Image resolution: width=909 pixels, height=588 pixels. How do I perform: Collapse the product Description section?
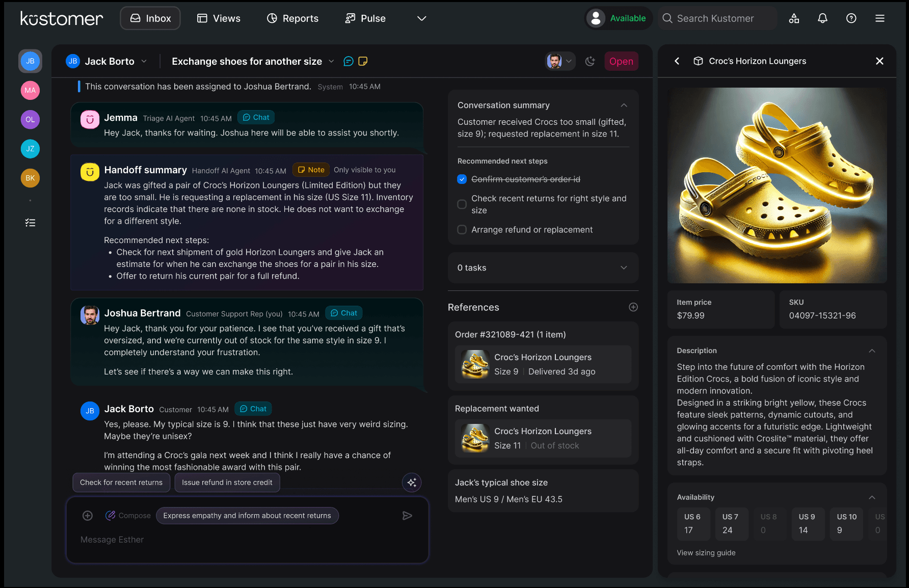point(872,351)
